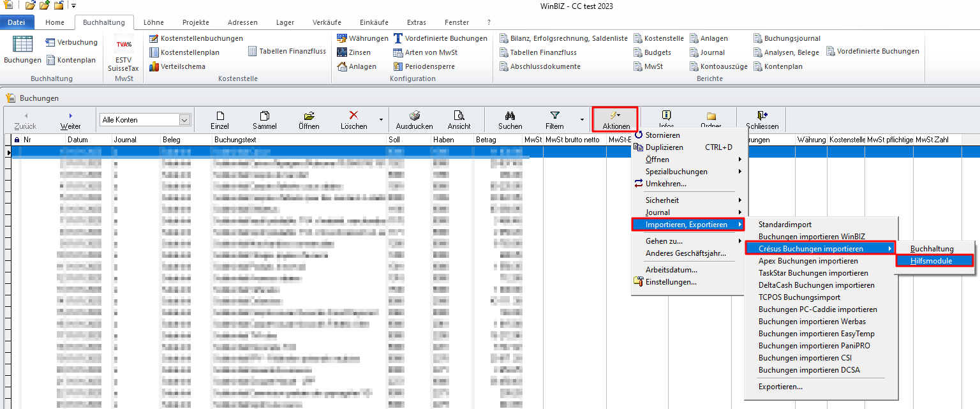Expand the Filtern dropdown arrow

(x=582, y=119)
